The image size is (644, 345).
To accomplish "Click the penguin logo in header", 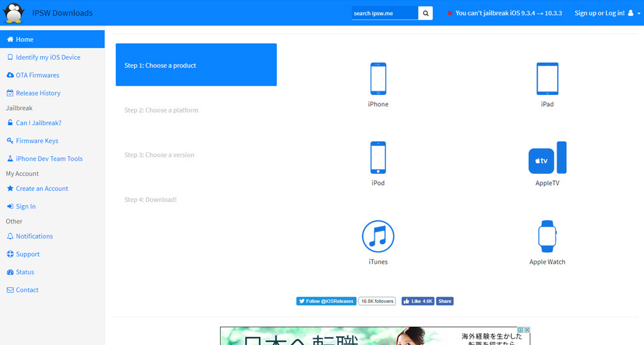I will tap(14, 13).
